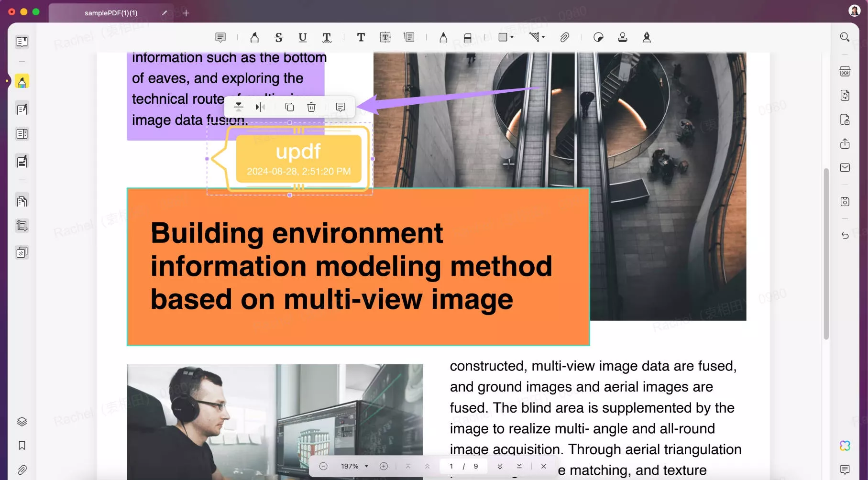
Task: Open the attachments panel at bottom left
Action: point(22,470)
